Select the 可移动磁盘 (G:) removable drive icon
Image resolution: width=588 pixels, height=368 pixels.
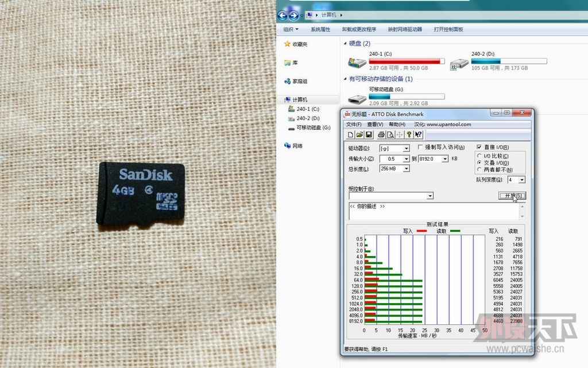357,99
